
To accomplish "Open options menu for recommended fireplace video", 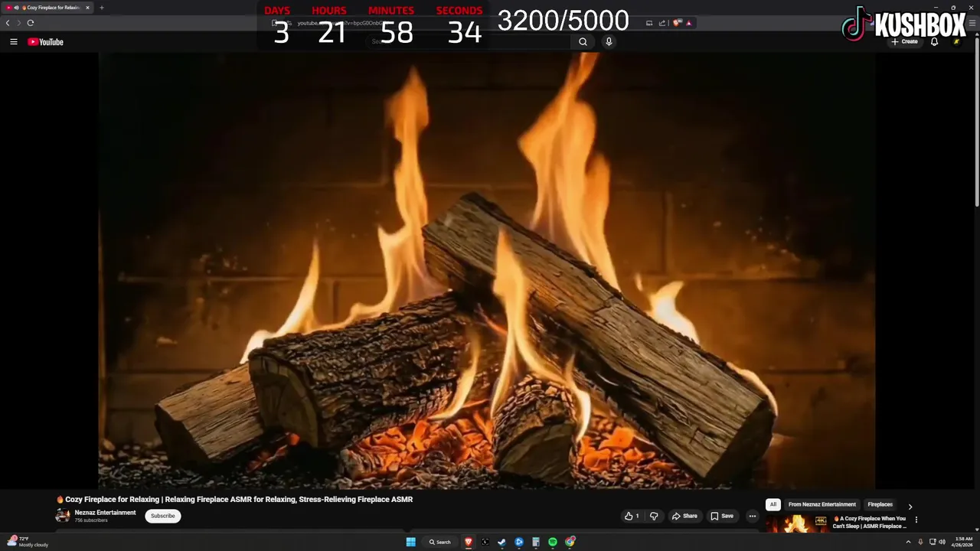I will click(x=916, y=520).
